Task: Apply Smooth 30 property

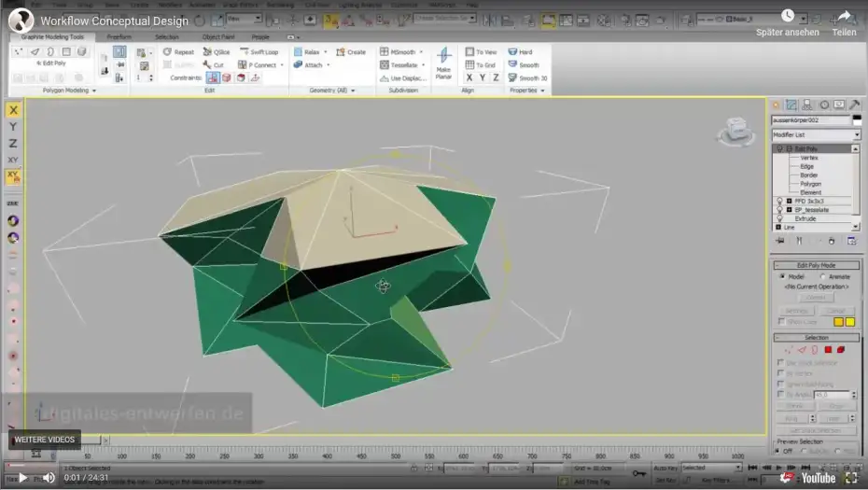Action: [527, 78]
